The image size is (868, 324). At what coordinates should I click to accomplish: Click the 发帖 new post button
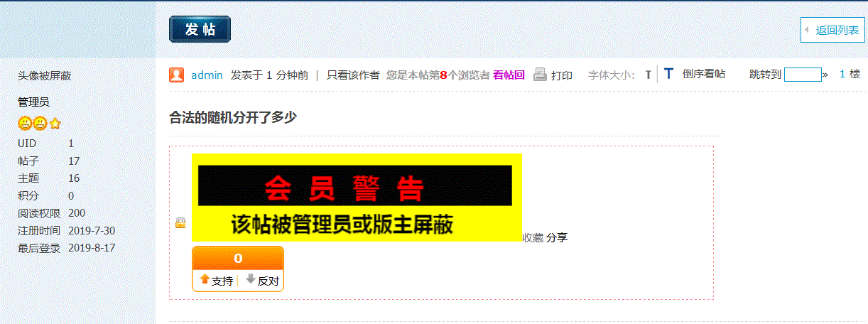[x=200, y=29]
